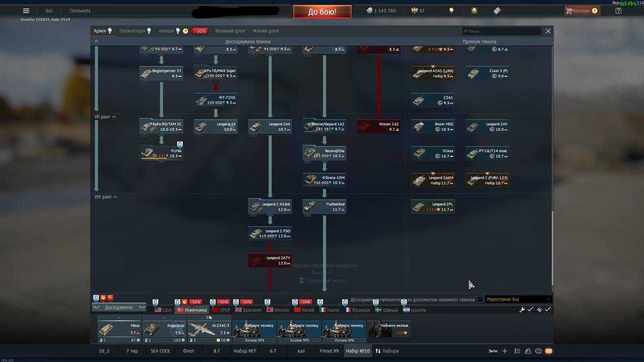Viewport: 644px width, 362px height.
Task: Switch to the Малий флот tab
Action: click(266, 31)
